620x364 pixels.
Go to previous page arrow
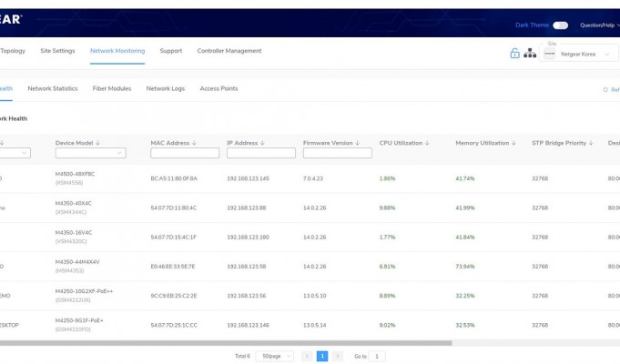307,356
